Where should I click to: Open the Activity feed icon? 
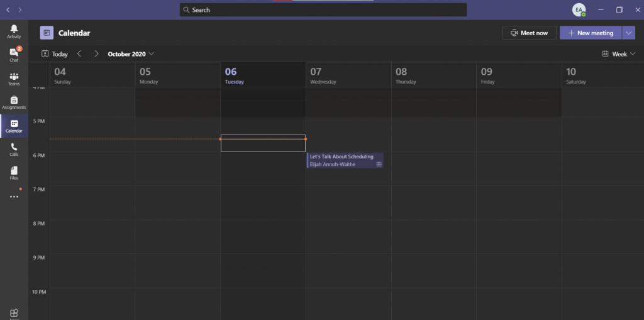pyautogui.click(x=14, y=31)
